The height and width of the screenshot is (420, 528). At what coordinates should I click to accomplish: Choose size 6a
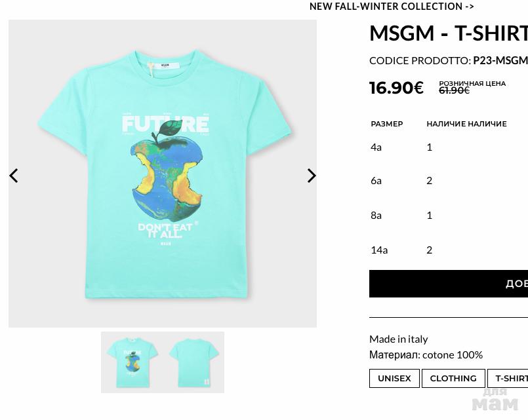pos(376,180)
